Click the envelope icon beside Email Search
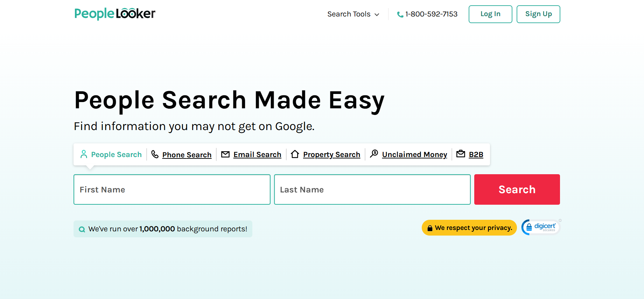 [x=225, y=154]
